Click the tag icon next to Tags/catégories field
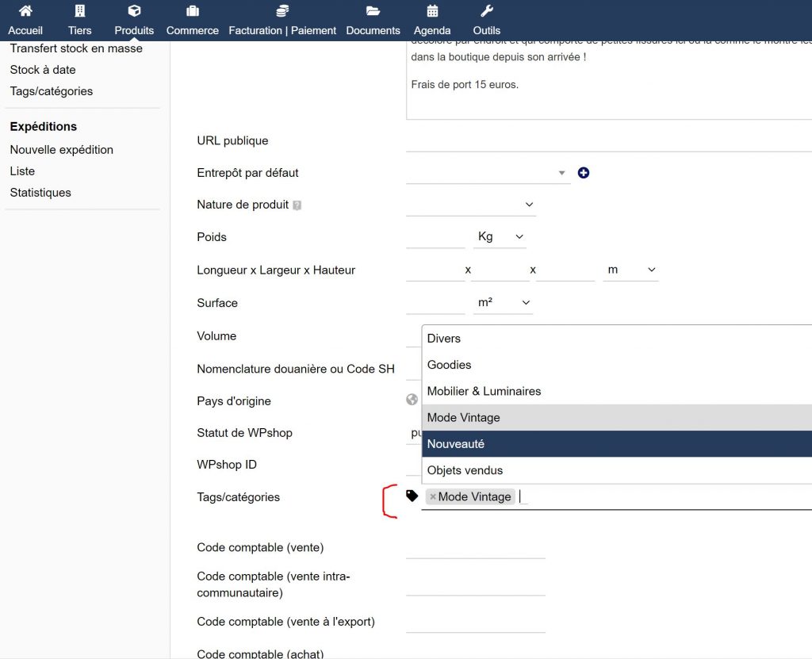This screenshot has width=812, height=659. coord(412,494)
